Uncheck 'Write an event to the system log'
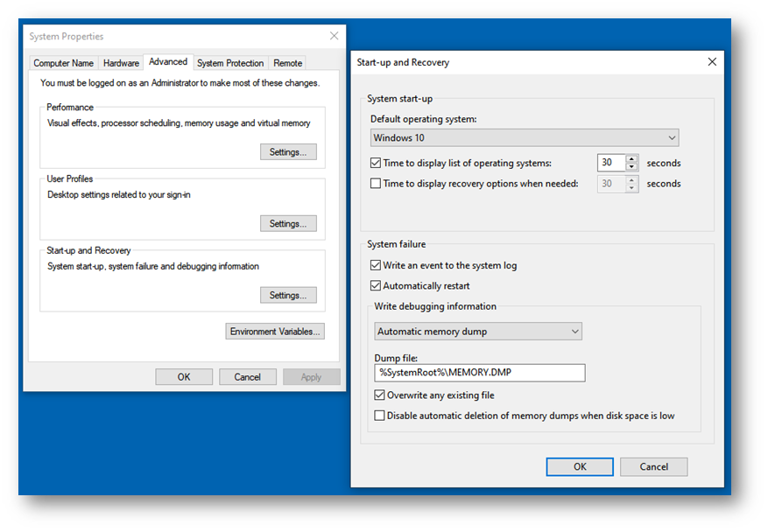Image resolution: width=768 pixels, height=532 pixels. pos(376,265)
